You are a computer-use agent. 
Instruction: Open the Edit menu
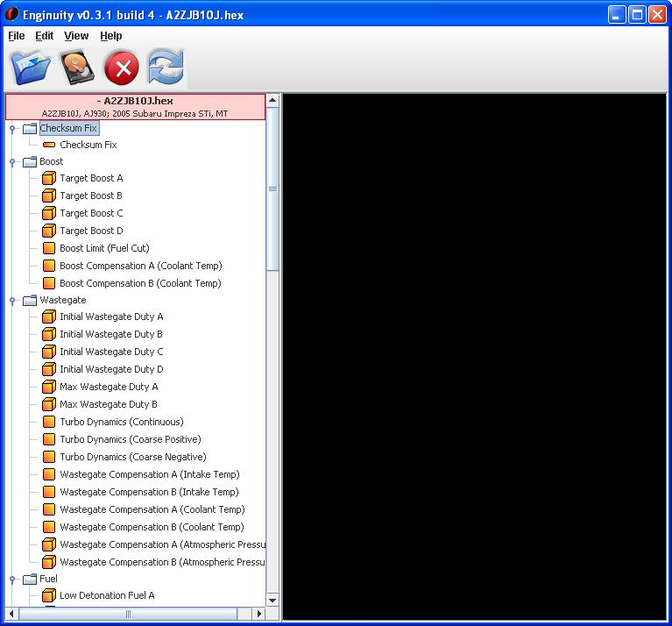(x=44, y=36)
